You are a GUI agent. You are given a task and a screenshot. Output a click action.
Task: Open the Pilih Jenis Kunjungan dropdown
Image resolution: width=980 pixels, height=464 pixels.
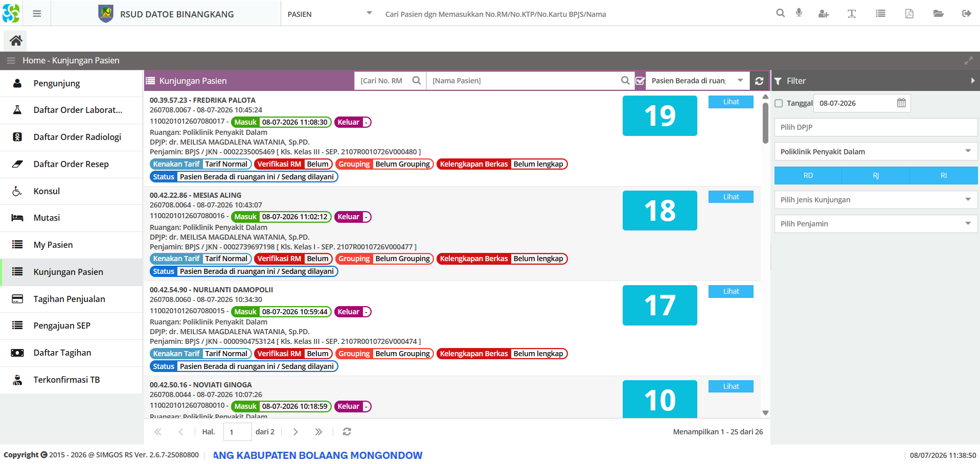[876, 199]
